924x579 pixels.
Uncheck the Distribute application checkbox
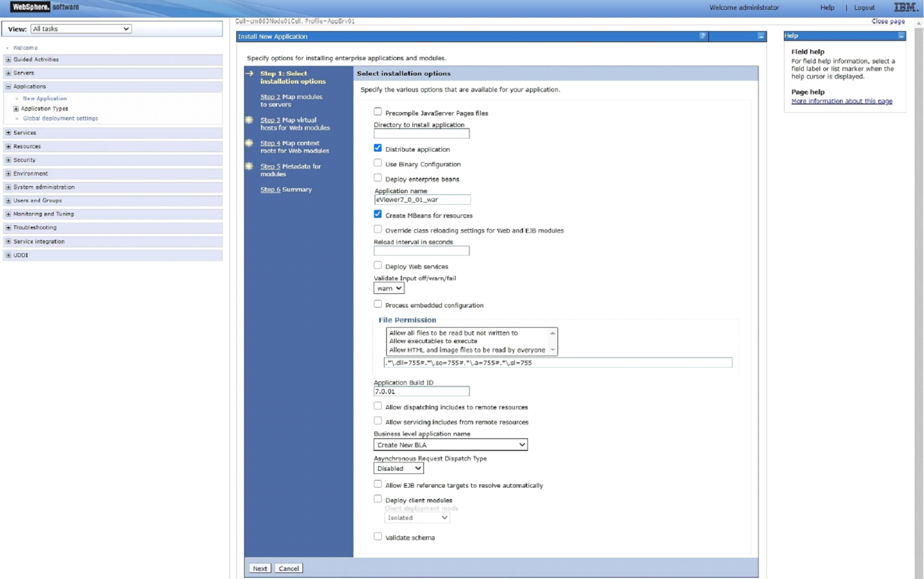377,148
